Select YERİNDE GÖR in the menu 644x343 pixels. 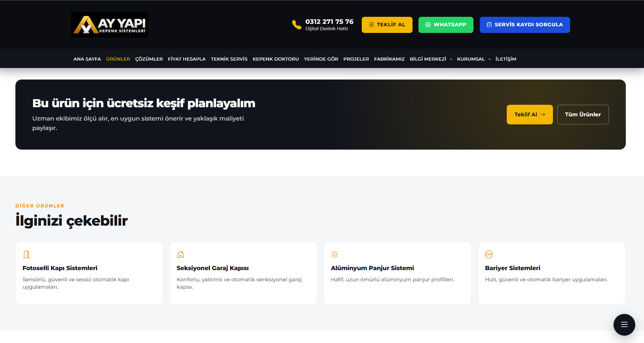pyautogui.click(x=321, y=59)
